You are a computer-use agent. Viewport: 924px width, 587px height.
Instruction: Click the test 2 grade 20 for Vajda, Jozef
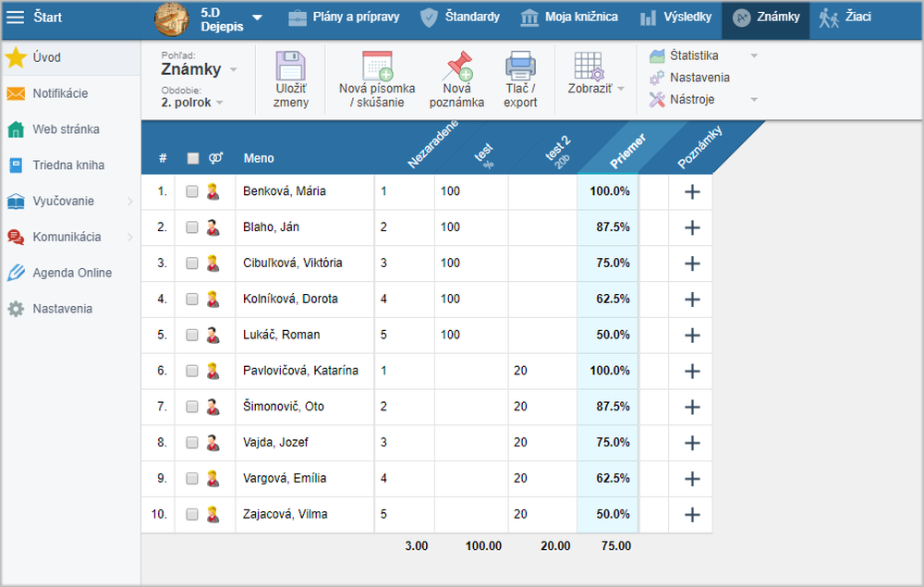520,443
